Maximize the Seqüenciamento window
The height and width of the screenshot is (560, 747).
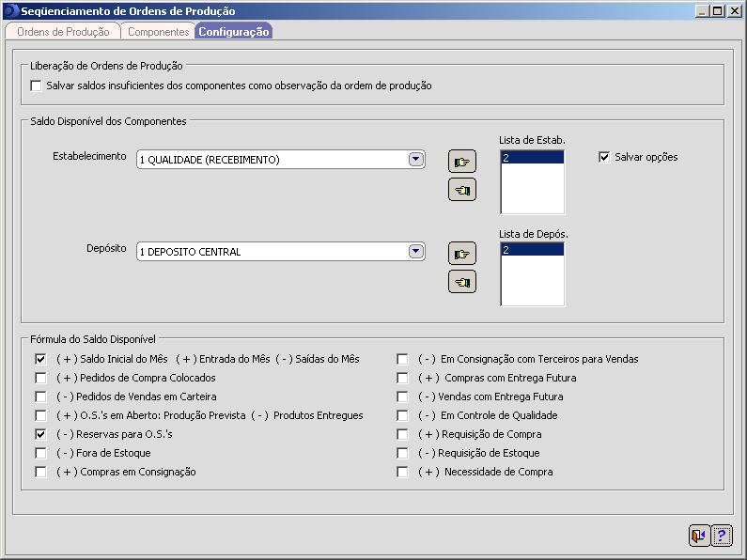[719, 11]
